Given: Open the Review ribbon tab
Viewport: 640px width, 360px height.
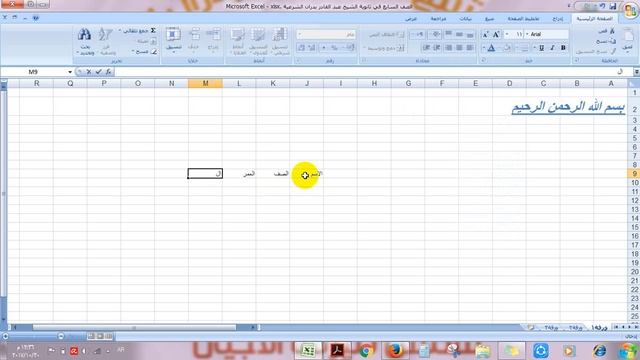Looking at the screenshot, I should coord(438,19).
